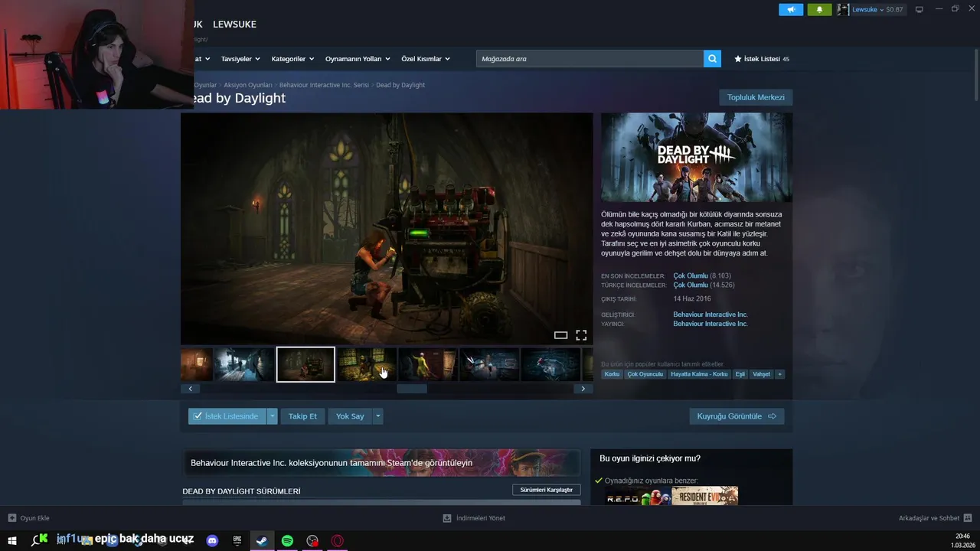Expand the Oynamanın Yolları menu

click(x=358, y=59)
